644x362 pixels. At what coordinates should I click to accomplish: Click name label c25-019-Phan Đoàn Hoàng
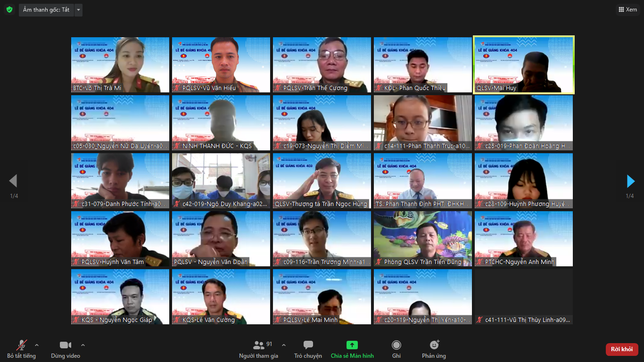[x=523, y=146]
